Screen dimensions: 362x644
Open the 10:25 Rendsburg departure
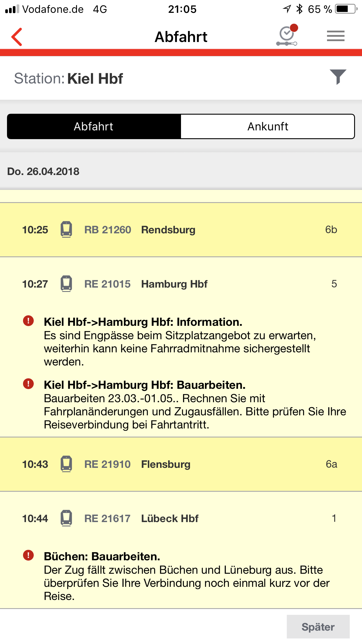tap(168, 230)
